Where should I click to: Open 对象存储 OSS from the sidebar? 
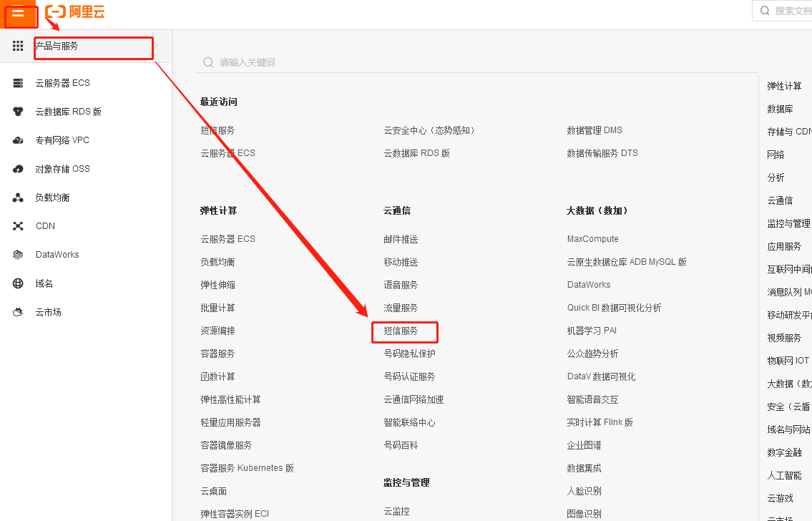click(63, 169)
